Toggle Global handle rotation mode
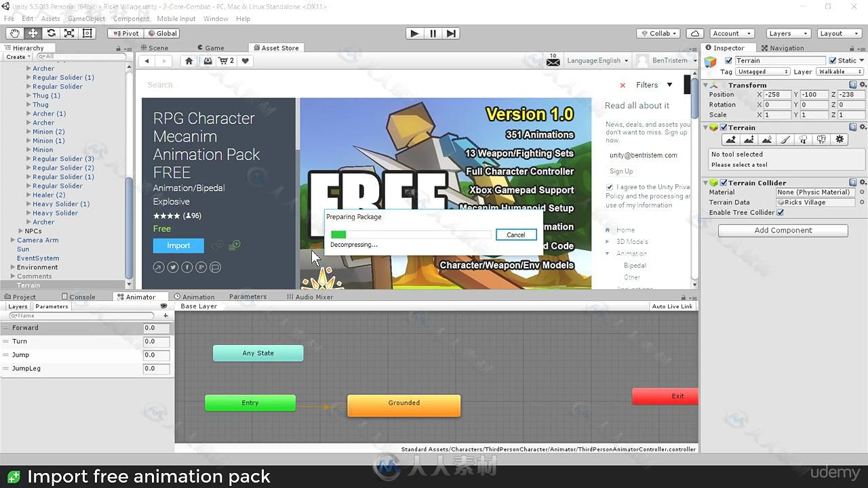868x488 pixels. pyautogui.click(x=161, y=33)
